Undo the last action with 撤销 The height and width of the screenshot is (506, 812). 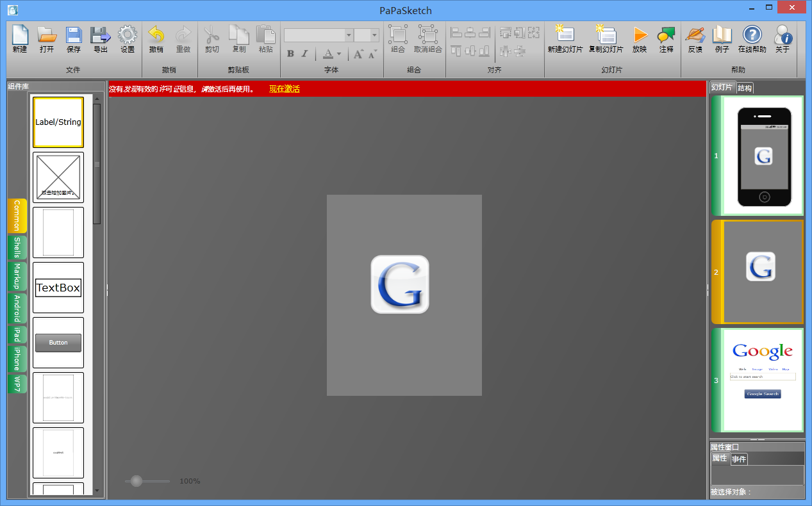[x=156, y=39]
